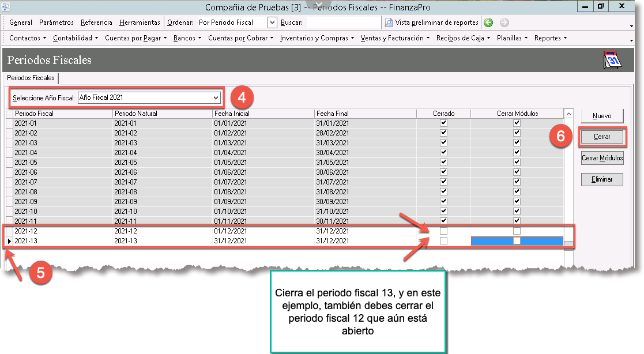Open the General menu
Viewport: 644px width, 354px height.
click(21, 22)
